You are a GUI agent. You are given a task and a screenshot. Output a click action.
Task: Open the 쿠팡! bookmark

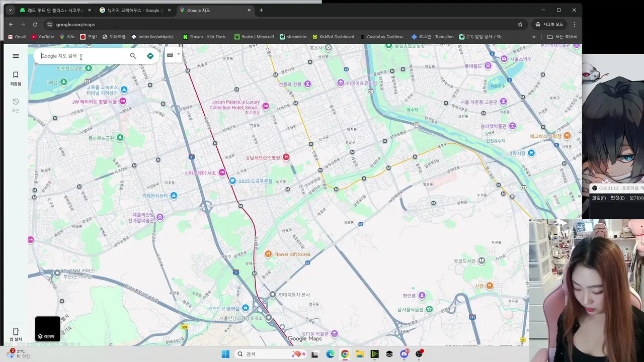pos(89,37)
